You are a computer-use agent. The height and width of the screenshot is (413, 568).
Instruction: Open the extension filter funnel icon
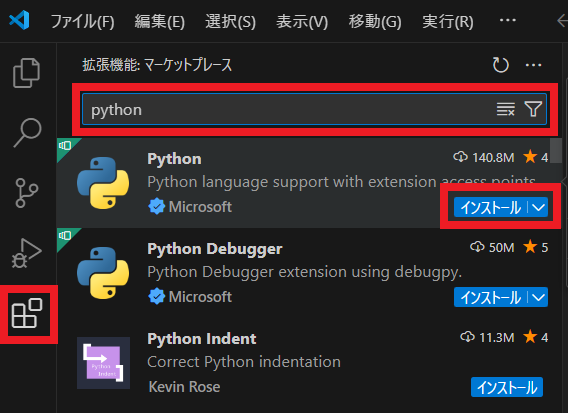[x=533, y=109]
